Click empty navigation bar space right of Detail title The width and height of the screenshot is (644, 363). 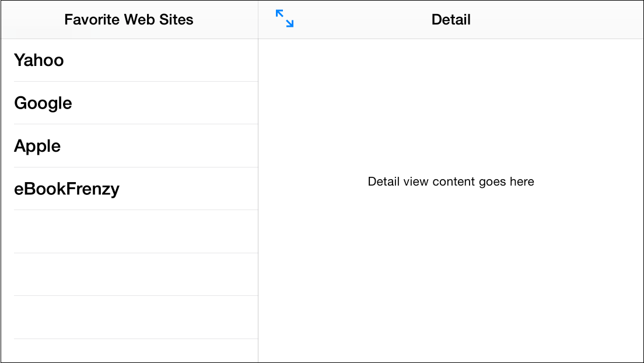coord(554,19)
